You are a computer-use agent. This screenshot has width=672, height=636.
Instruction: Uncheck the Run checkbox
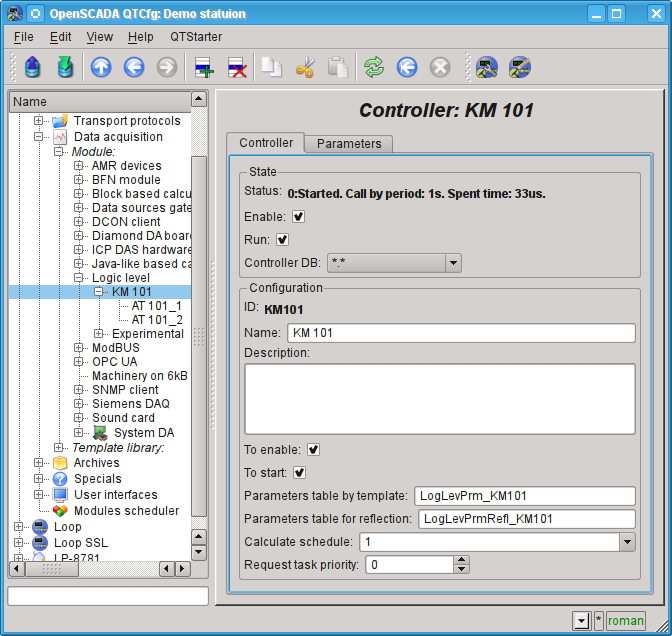(x=282, y=239)
